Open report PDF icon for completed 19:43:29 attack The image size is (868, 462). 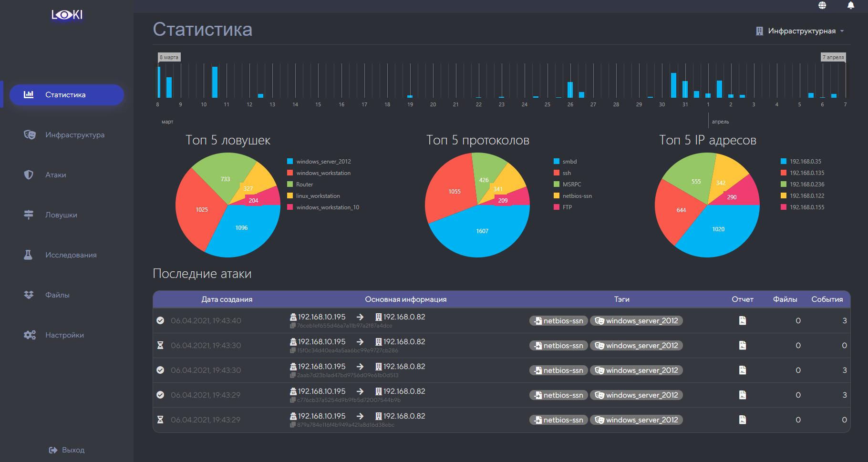tap(743, 395)
